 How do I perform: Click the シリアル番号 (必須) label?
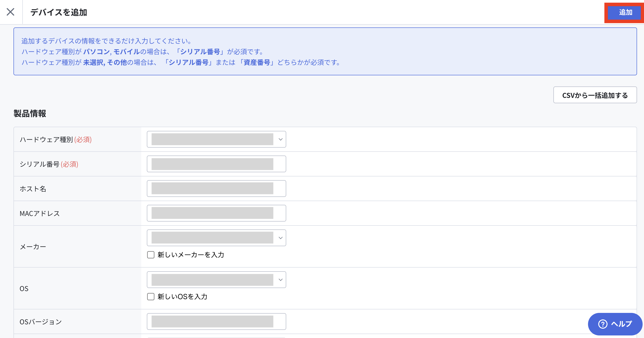click(49, 164)
